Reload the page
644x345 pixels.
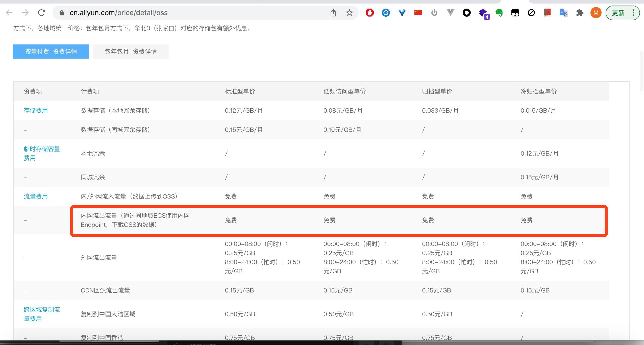41,13
